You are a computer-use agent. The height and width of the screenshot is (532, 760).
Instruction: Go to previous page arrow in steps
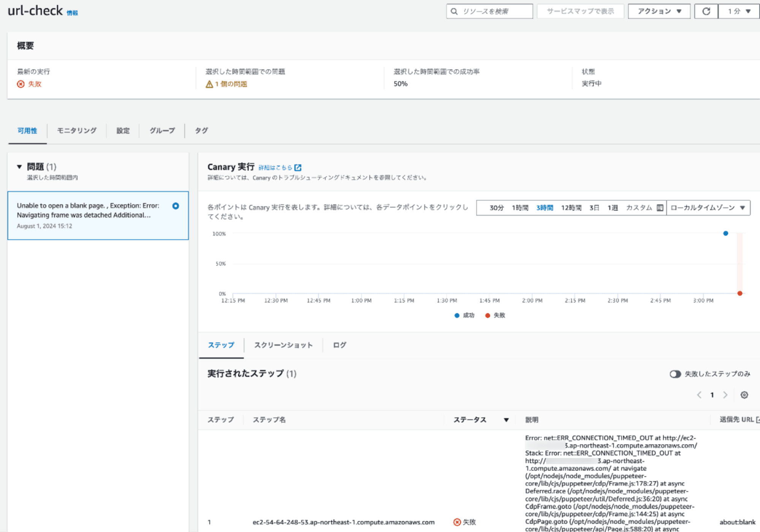[x=699, y=395]
